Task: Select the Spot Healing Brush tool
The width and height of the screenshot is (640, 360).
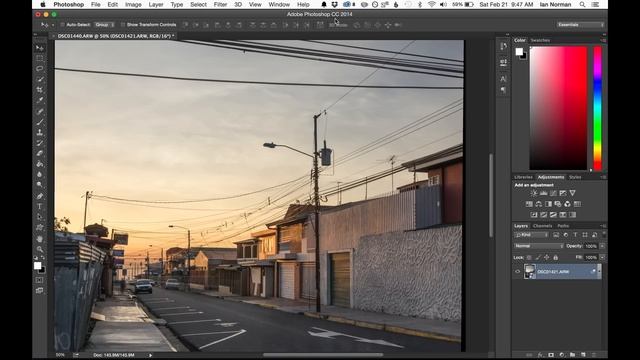Action: (40, 111)
